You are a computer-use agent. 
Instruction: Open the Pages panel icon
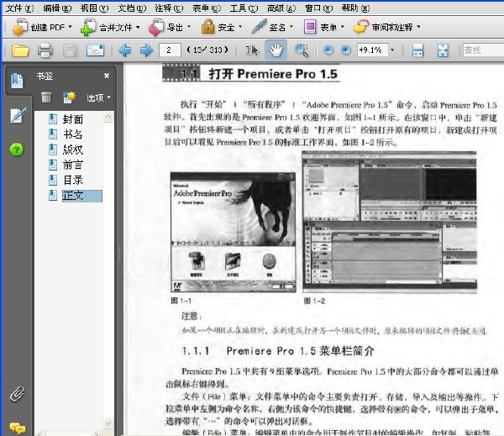point(17,80)
